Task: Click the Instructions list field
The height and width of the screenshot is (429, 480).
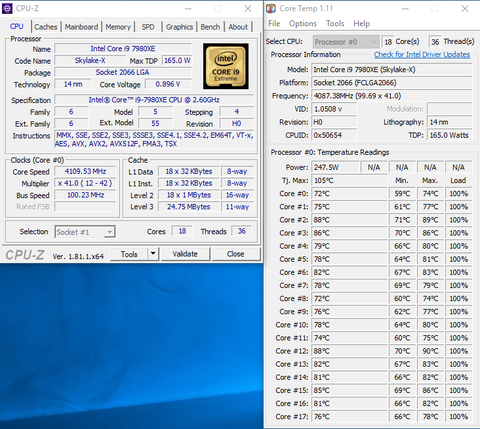Action: point(154,139)
